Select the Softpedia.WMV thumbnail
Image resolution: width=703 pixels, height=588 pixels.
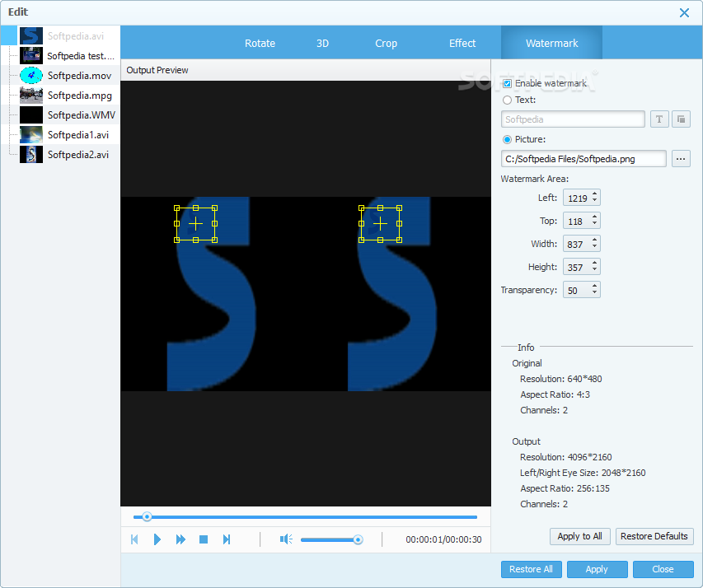point(31,114)
